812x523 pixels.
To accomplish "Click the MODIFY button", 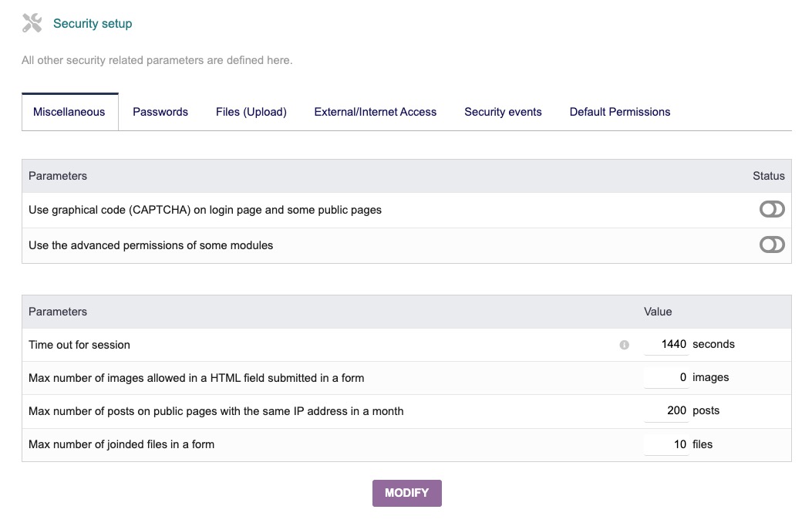I will tap(406, 493).
